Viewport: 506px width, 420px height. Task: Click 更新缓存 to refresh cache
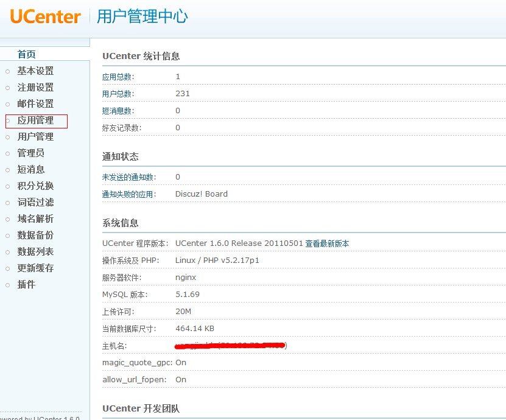click(35, 268)
